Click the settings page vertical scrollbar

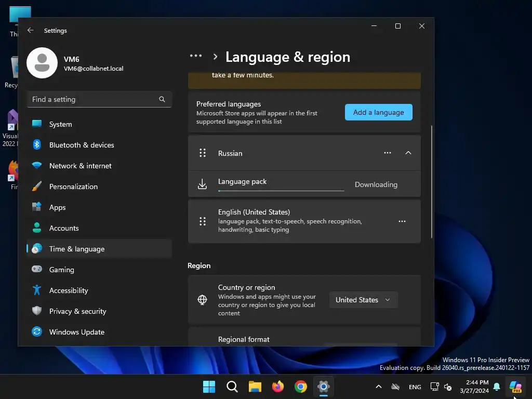pyautogui.click(x=432, y=181)
